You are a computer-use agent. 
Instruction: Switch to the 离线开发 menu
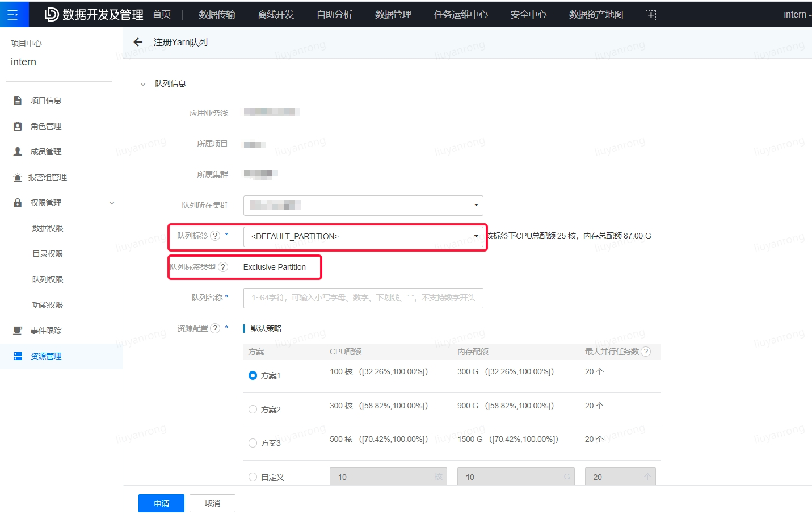pyautogui.click(x=275, y=14)
